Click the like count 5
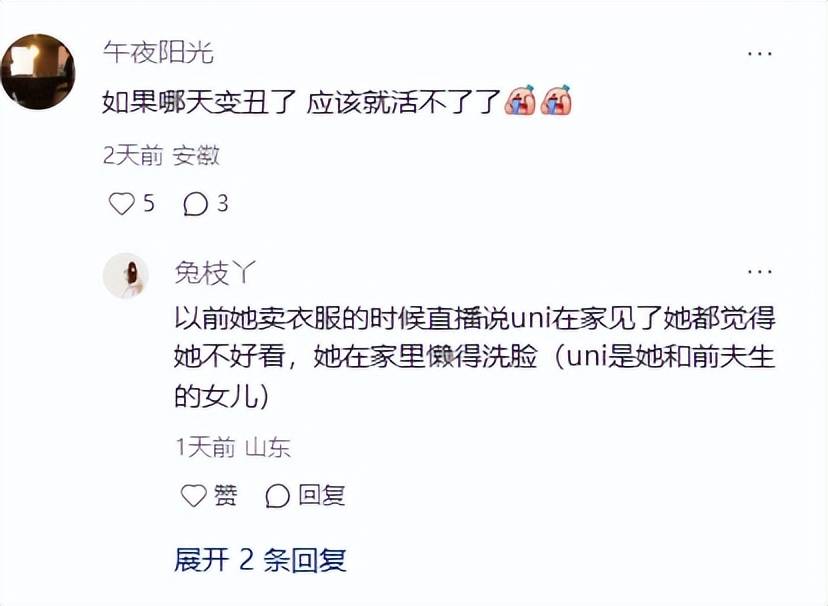Screen dimensions: 828x606 coord(149,203)
